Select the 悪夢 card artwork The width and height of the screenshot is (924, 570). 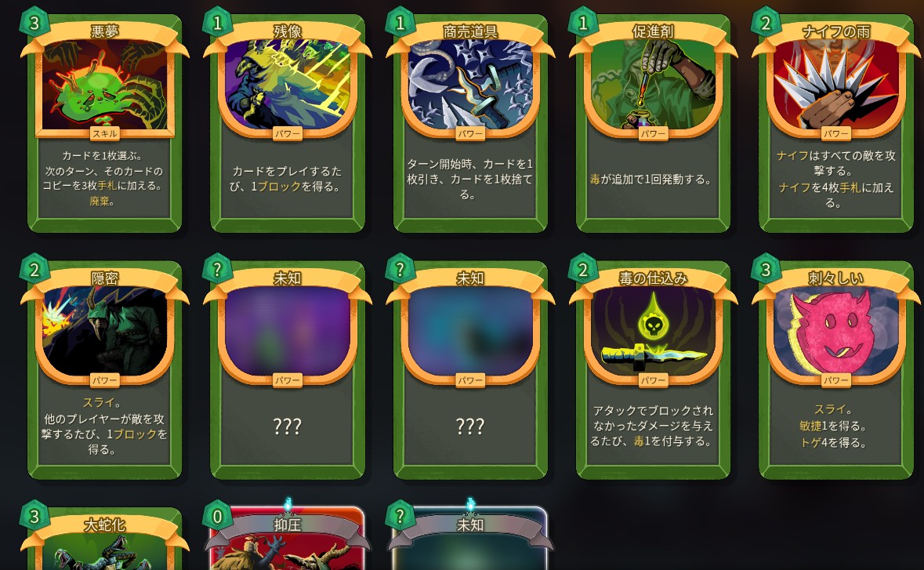105,85
